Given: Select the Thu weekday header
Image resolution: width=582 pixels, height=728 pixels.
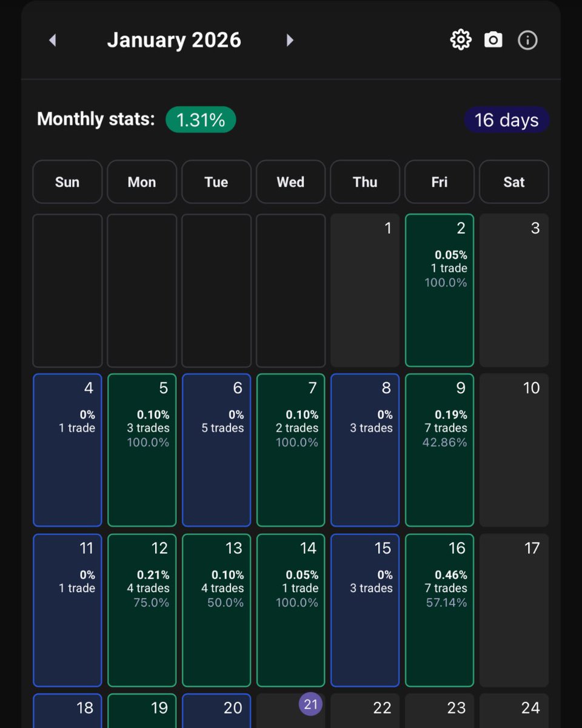Looking at the screenshot, I should tap(365, 181).
